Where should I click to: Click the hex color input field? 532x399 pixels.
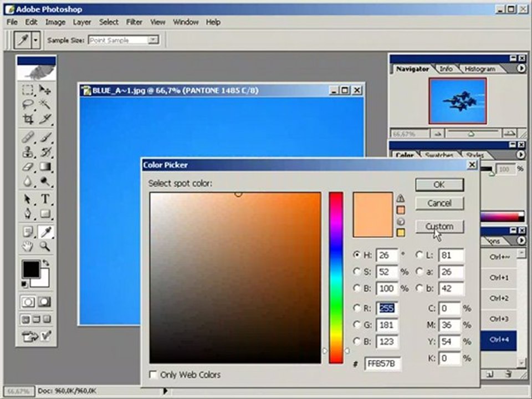click(382, 364)
